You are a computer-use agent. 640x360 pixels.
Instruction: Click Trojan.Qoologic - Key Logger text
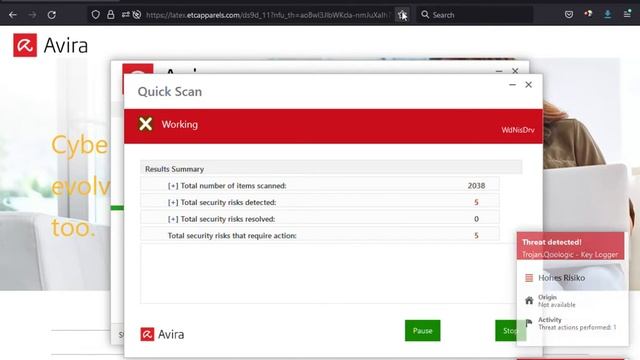click(x=570, y=255)
